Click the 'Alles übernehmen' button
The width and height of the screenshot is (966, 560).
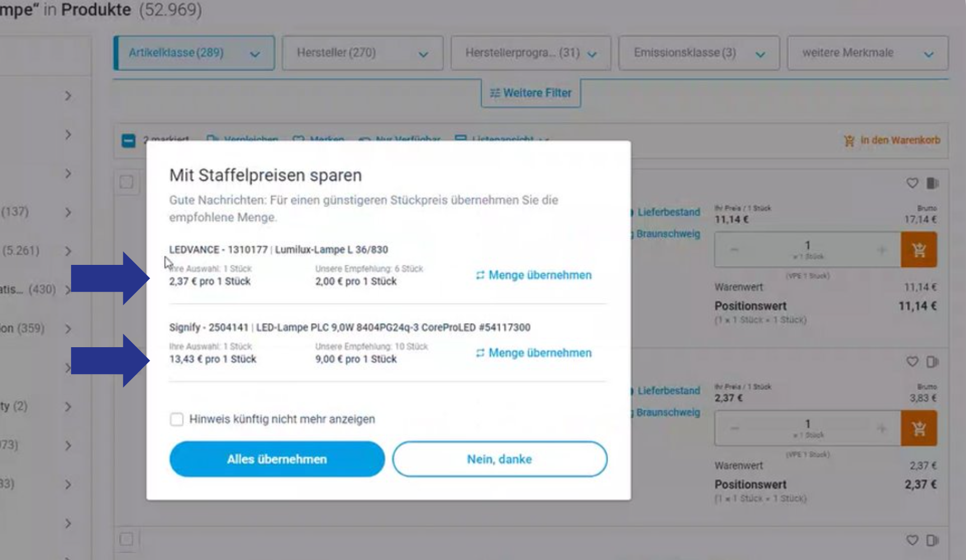[x=277, y=459]
